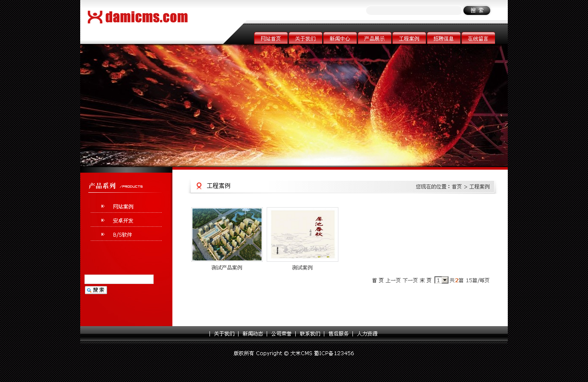Click the arrow icon beside B/S软件
This screenshot has width=588, height=382.
tap(103, 234)
